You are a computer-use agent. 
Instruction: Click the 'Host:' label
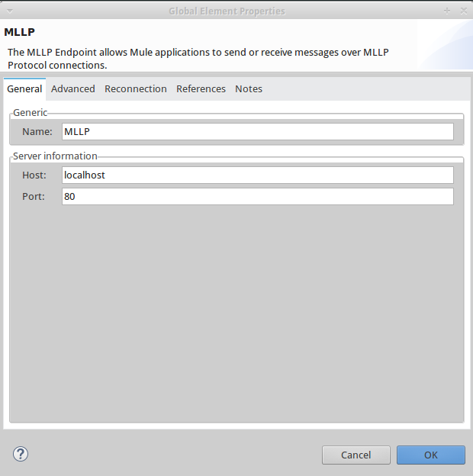click(x=34, y=175)
